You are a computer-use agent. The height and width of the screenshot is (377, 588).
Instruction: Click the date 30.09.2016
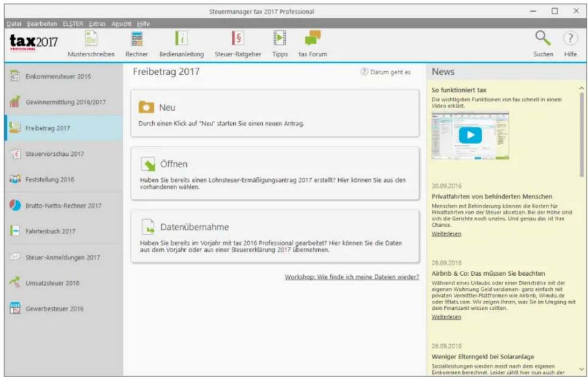(447, 186)
